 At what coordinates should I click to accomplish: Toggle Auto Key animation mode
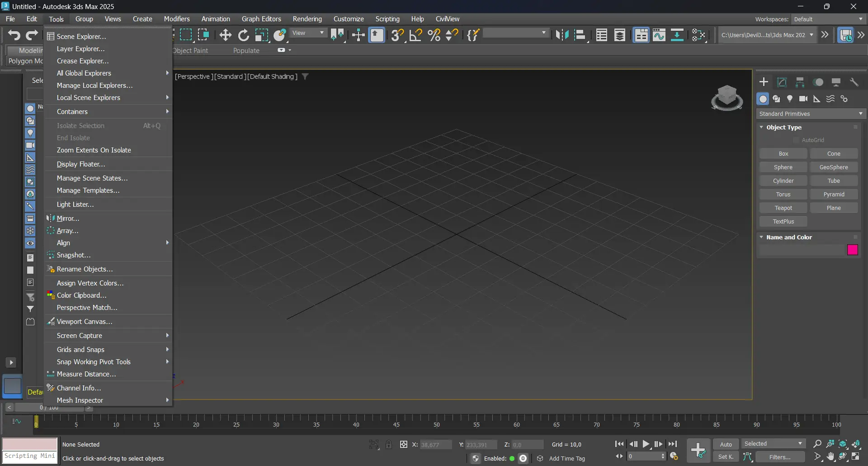pos(726,444)
